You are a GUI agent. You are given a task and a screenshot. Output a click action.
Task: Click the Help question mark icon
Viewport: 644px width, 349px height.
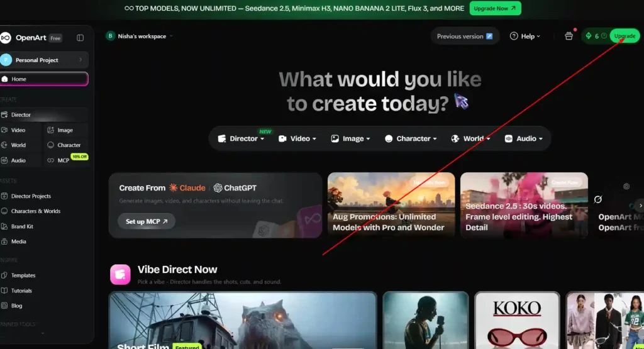click(x=513, y=36)
